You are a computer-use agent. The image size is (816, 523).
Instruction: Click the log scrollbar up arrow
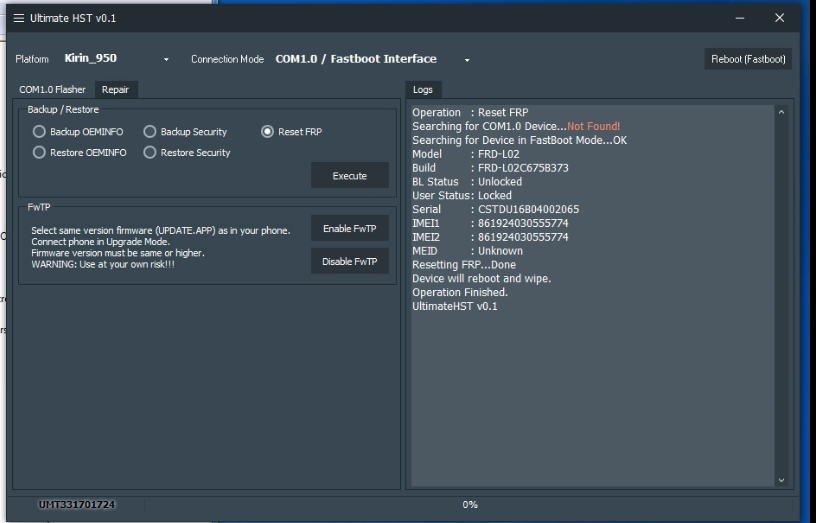tap(781, 112)
